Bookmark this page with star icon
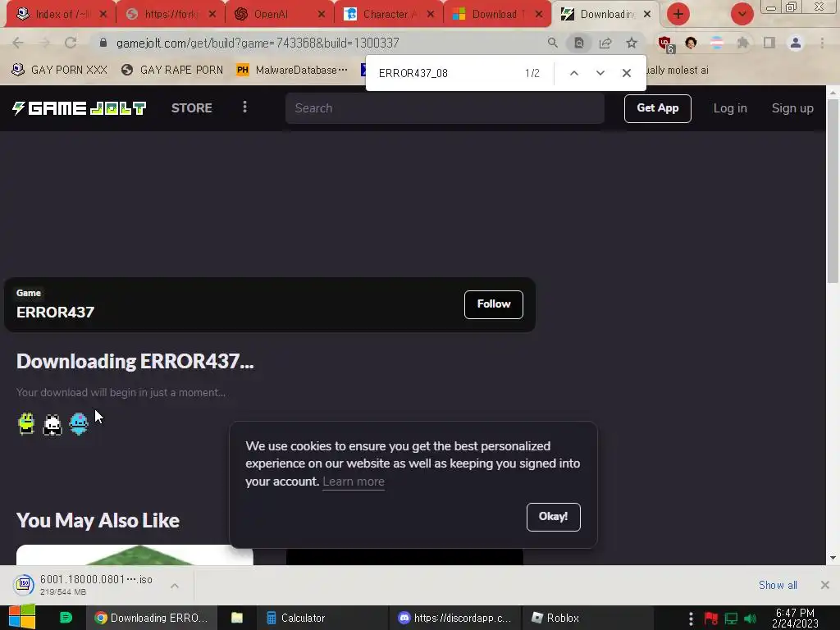The width and height of the screenshot is (840, 630). point(632,43)
